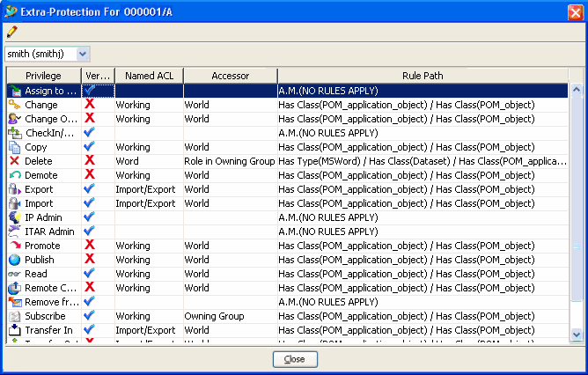Toggle the verdict checkmark for Import row
Screen dimensions: 588x375
point(89,203)
